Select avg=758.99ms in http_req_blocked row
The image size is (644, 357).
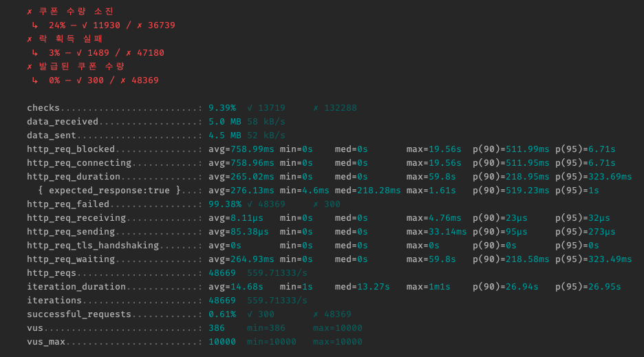241,149
